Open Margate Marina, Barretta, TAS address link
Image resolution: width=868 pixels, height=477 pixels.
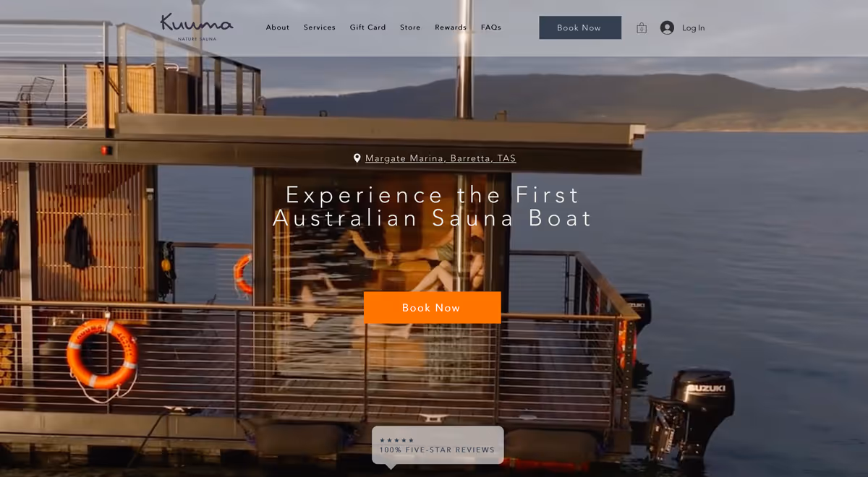pyautogui.click(x=441, y=158)
